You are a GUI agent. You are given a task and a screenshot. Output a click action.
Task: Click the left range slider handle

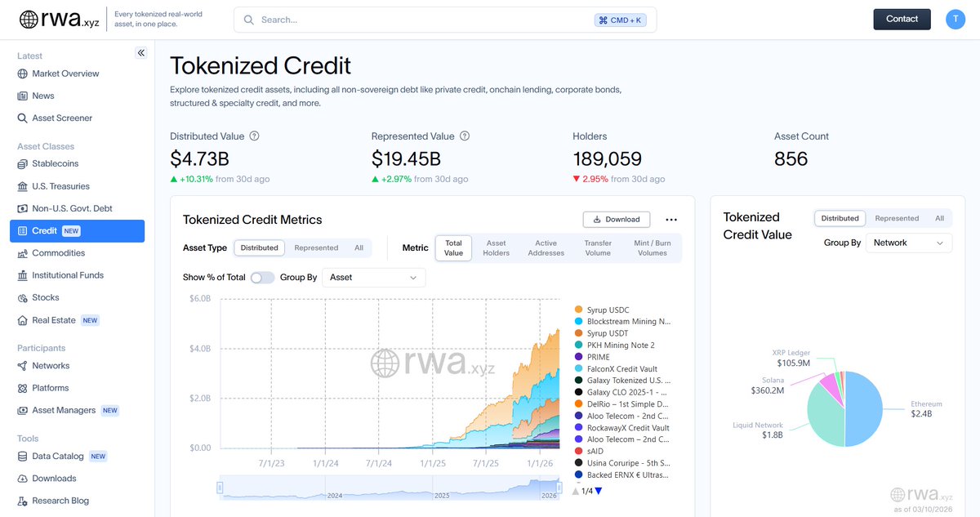coord(220,488)
